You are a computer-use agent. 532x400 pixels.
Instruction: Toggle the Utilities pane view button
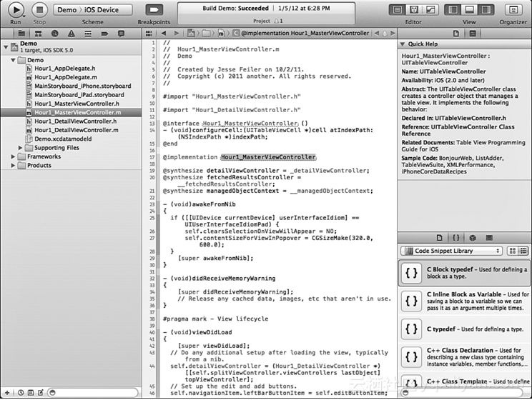[486, 10]
